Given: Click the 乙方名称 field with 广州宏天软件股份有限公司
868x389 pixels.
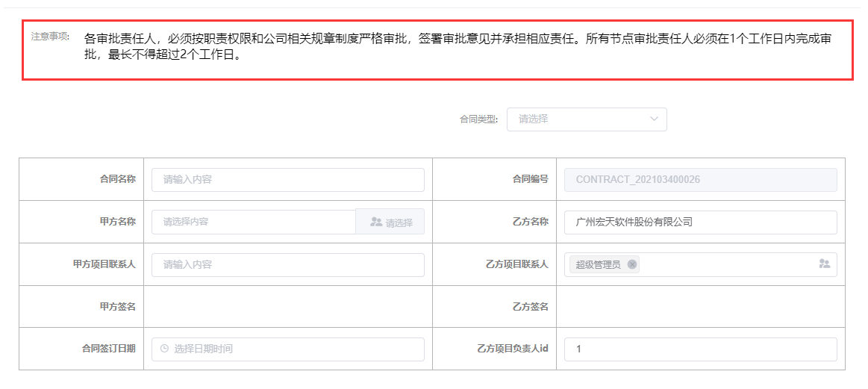Looking at the screenshot, I should click(700, 222).
